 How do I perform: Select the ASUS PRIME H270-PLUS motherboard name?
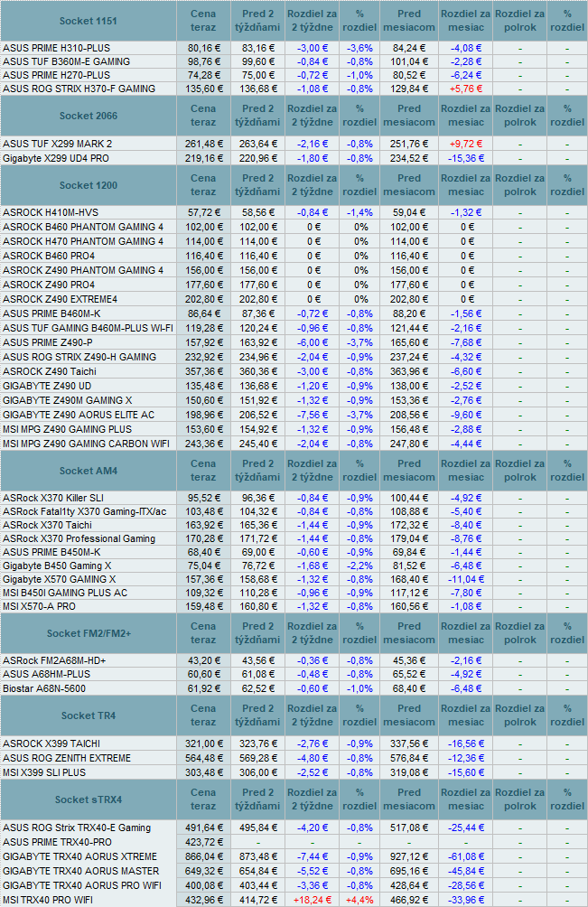(56, 75)
